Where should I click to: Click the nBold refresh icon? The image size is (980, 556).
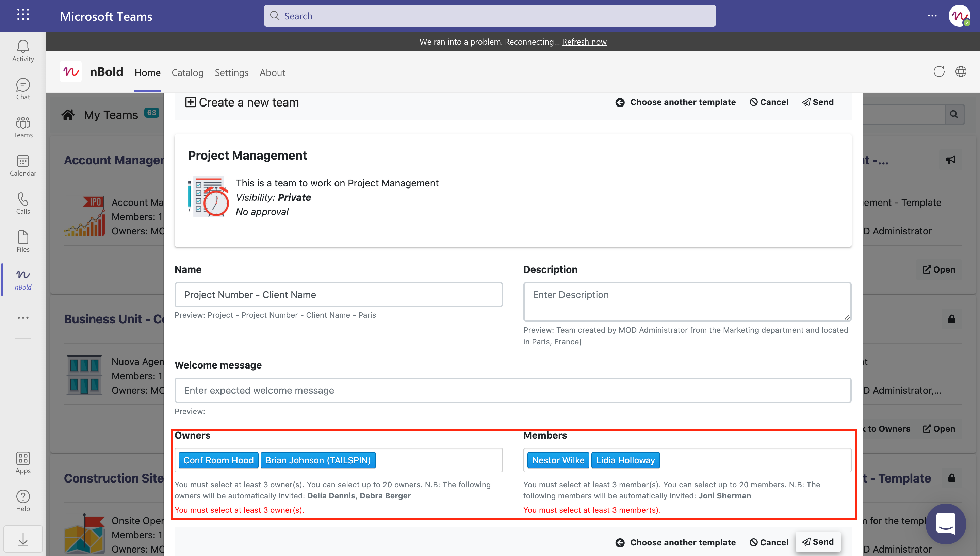pyautogui.click(x=939, y=72)
